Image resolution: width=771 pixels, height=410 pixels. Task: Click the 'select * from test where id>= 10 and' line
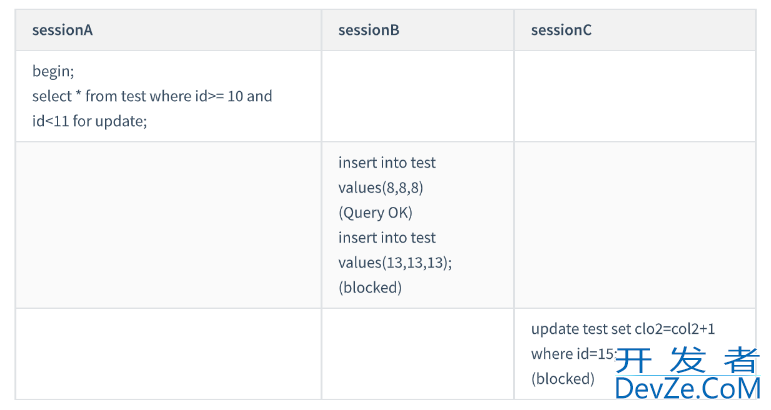click(152, 96)
